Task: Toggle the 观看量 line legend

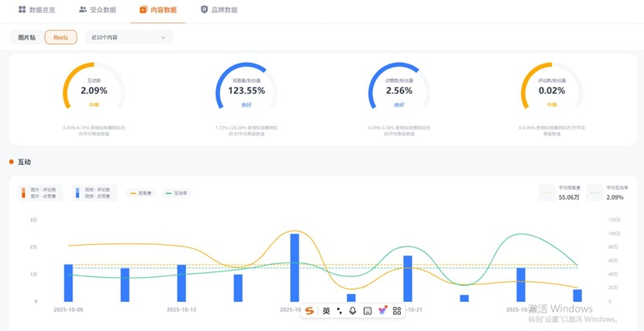Action: coord(142,193)
